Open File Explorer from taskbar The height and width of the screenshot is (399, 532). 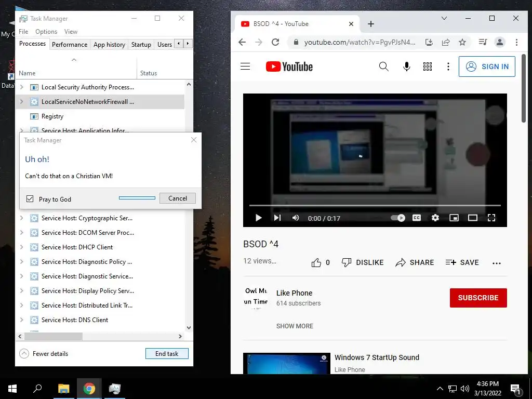tap(63, 389)
